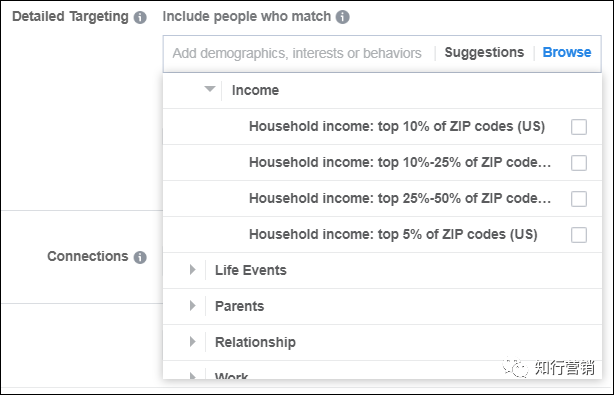The width and height of the screenshot is (614, 395).
Task: Check Household income top 10%-25% option
Action: pos(579,163)
